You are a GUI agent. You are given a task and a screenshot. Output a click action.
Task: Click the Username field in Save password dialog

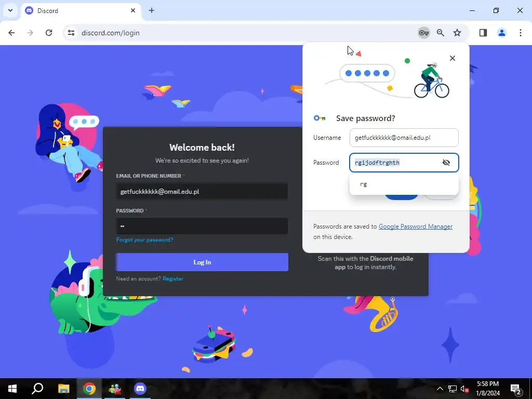coord(404,138)
